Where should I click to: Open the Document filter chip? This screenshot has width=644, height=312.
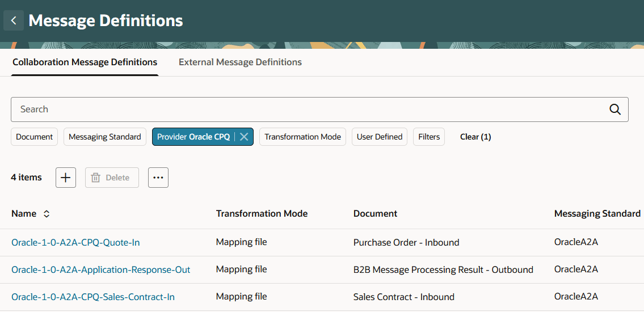[x=35, y=137]
